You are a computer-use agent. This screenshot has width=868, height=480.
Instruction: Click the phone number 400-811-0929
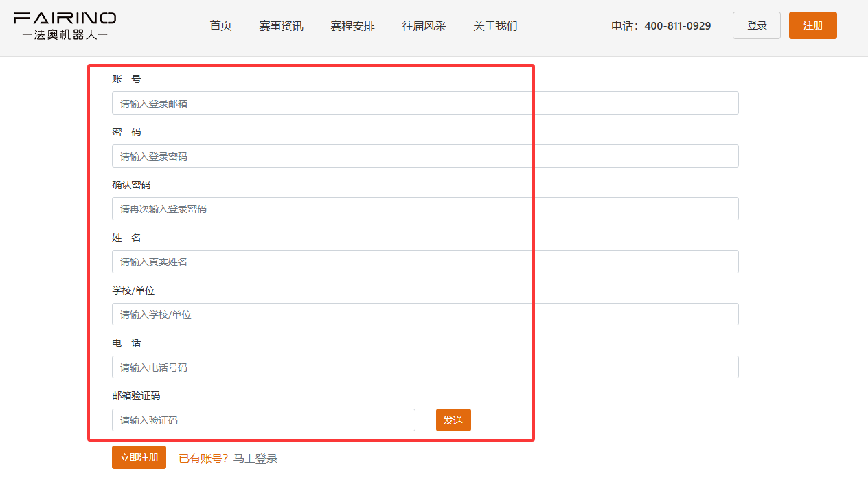coord(677,26)
